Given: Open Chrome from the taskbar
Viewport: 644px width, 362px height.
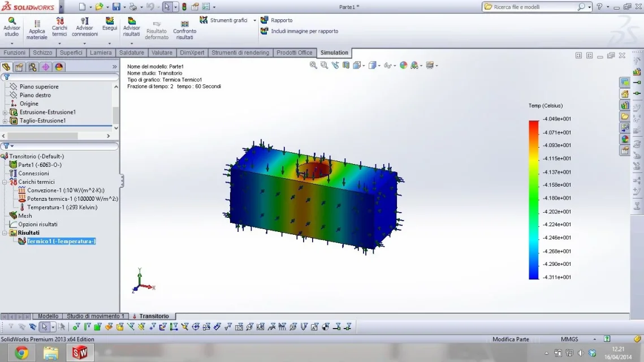Looking at the screenshot, I should (21, 352).
